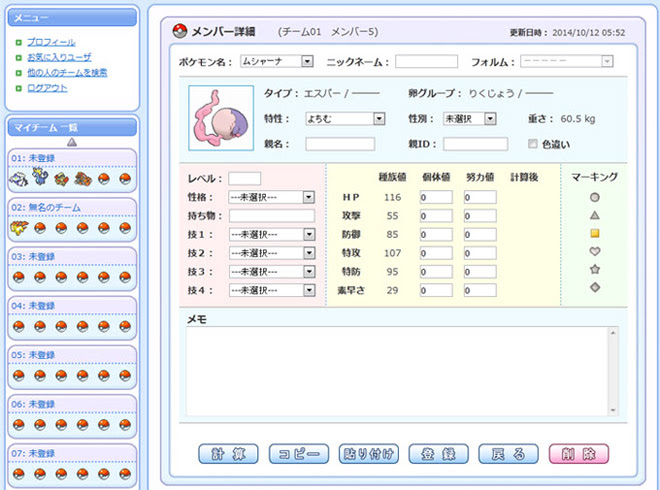Focus the 親名 input field

(x=340, y=144)
